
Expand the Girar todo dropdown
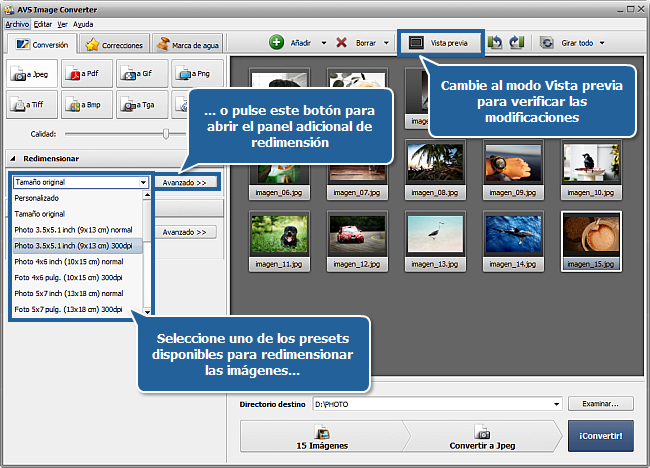pyautogui.click(x=602, y=44)
